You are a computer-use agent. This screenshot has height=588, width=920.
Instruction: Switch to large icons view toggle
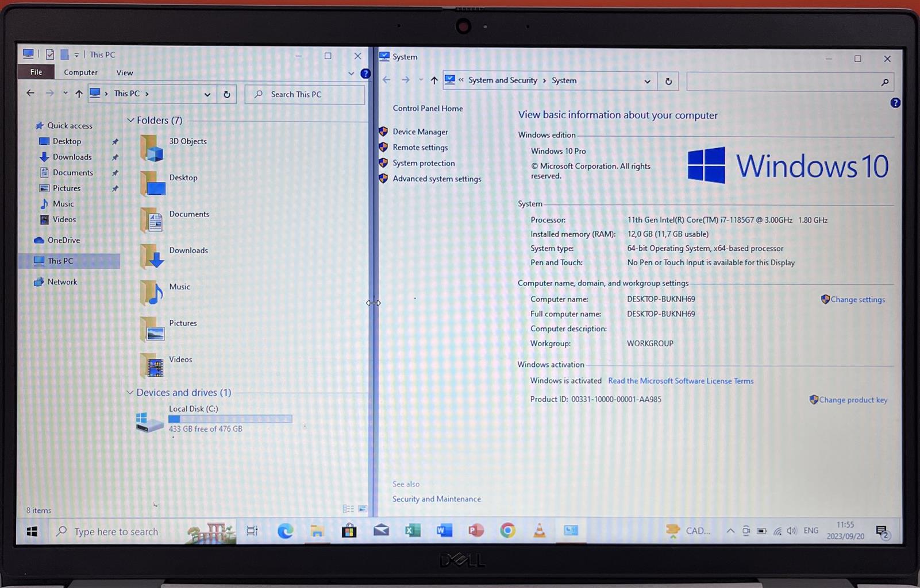click(x=363, y=509)
